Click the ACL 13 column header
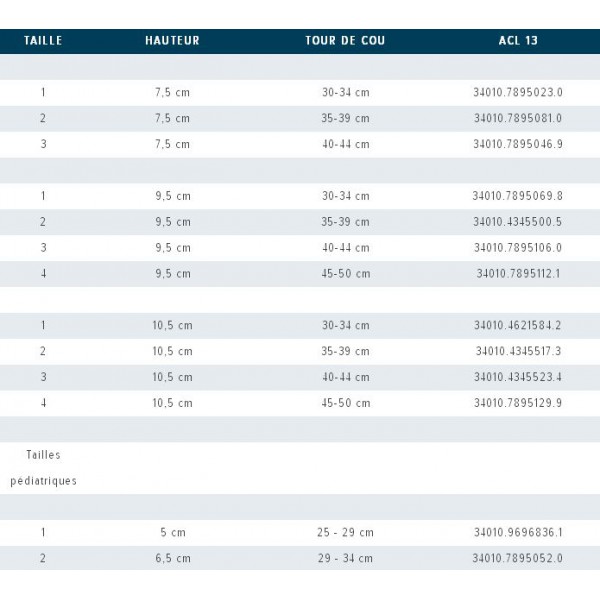 [x=518, y=41]
